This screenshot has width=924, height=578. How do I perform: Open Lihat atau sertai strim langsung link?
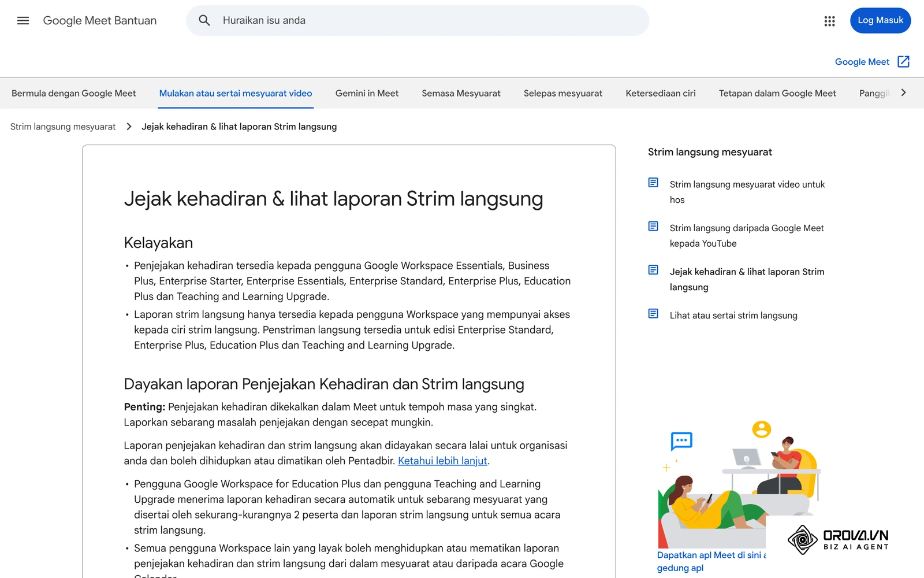pyautogui.click(x=733, y=316)
